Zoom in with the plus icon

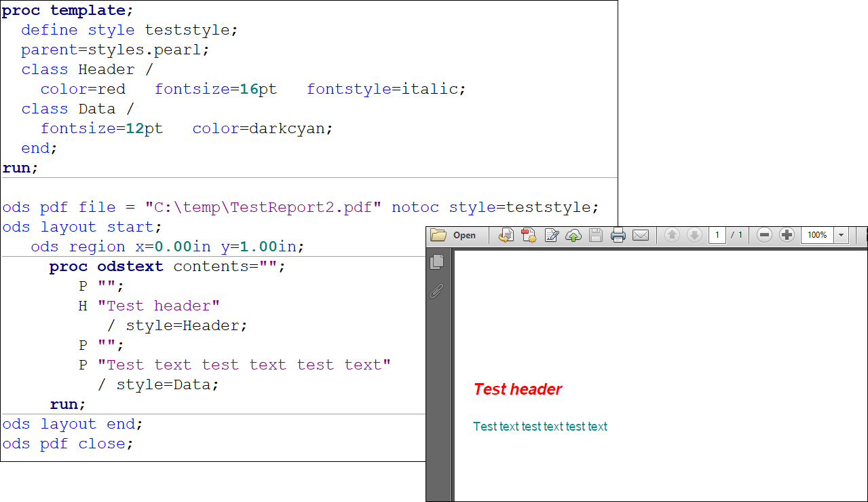[x=787, y=235]
